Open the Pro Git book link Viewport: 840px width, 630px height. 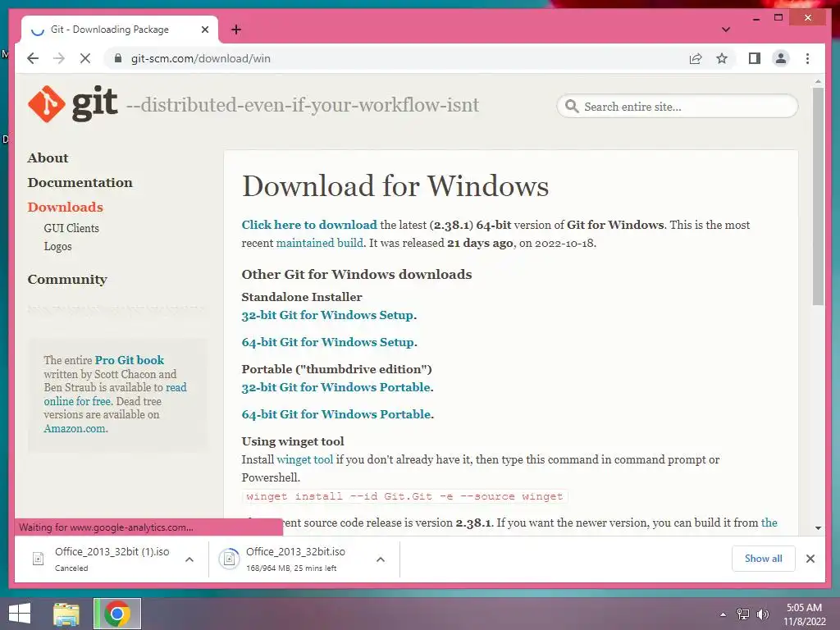pos(129,360)
